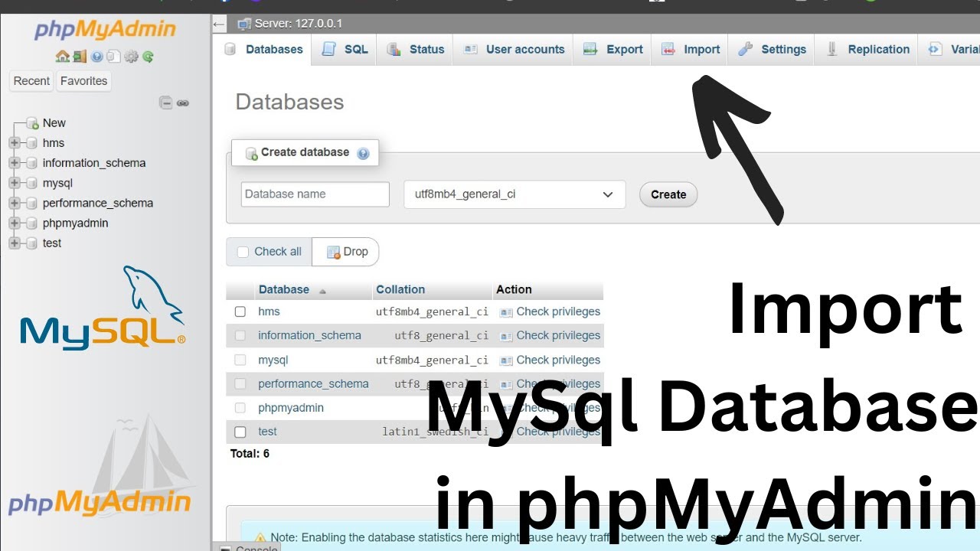The image size is (980, 551).
Task: Open test in the databases table
Action: point(268,432)
